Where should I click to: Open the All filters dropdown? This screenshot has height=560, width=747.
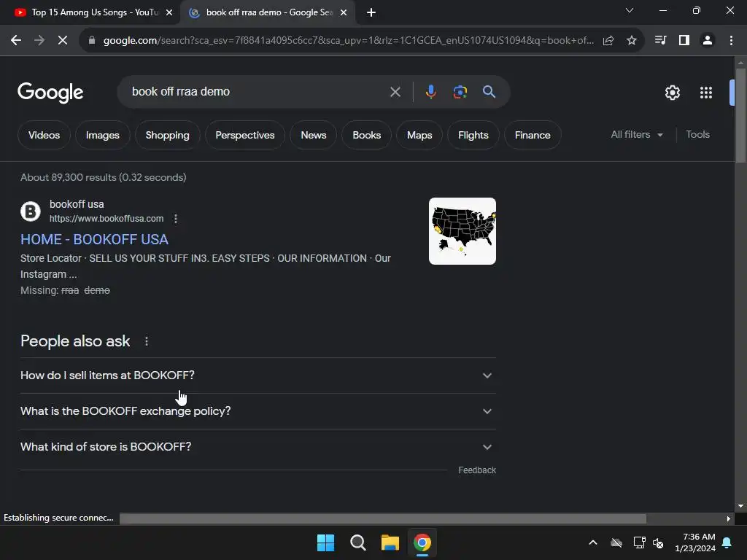[636, 135]
